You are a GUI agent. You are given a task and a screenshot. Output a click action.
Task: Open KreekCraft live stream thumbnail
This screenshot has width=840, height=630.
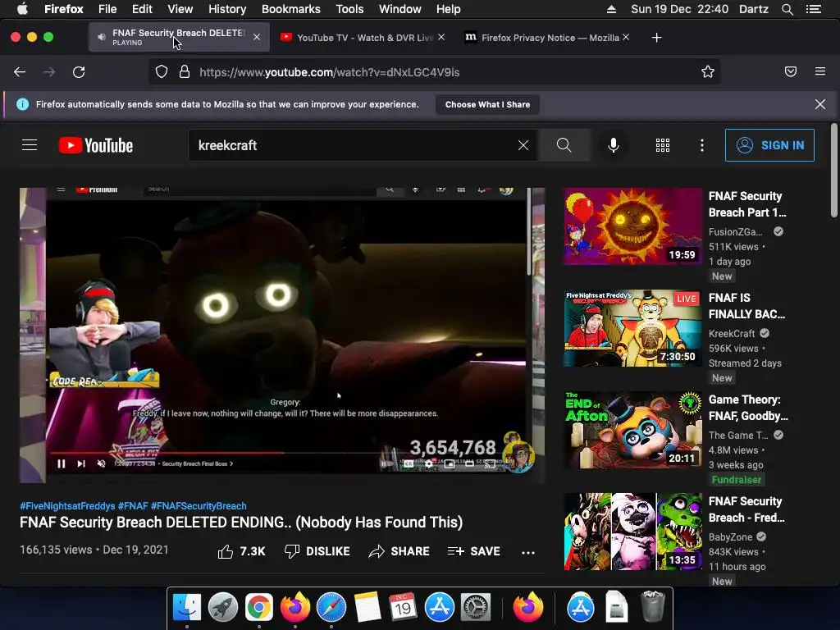tap(632, 328)
